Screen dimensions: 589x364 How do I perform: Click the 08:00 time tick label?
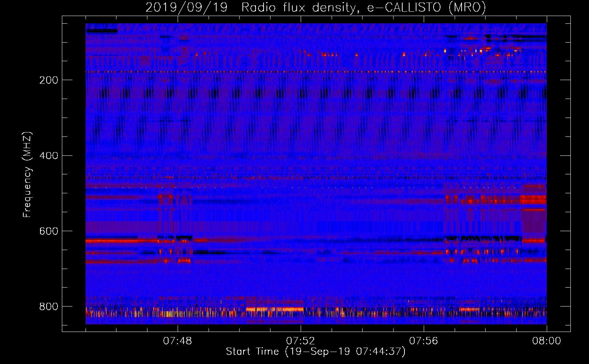[547, 341]
